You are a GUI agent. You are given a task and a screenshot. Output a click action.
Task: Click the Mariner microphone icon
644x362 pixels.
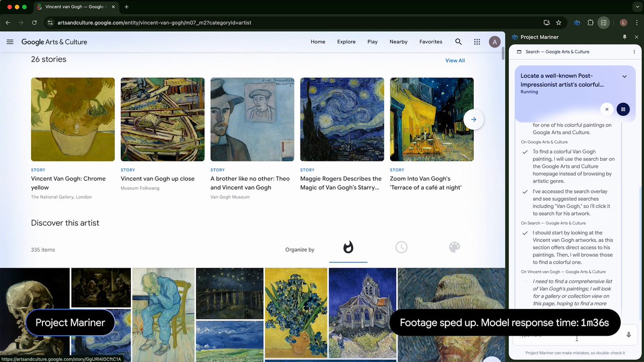tap(628, 335)
